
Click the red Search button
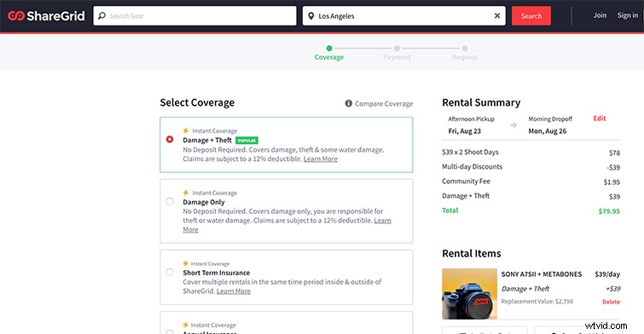pyautogui.click(x=531, y=16)
